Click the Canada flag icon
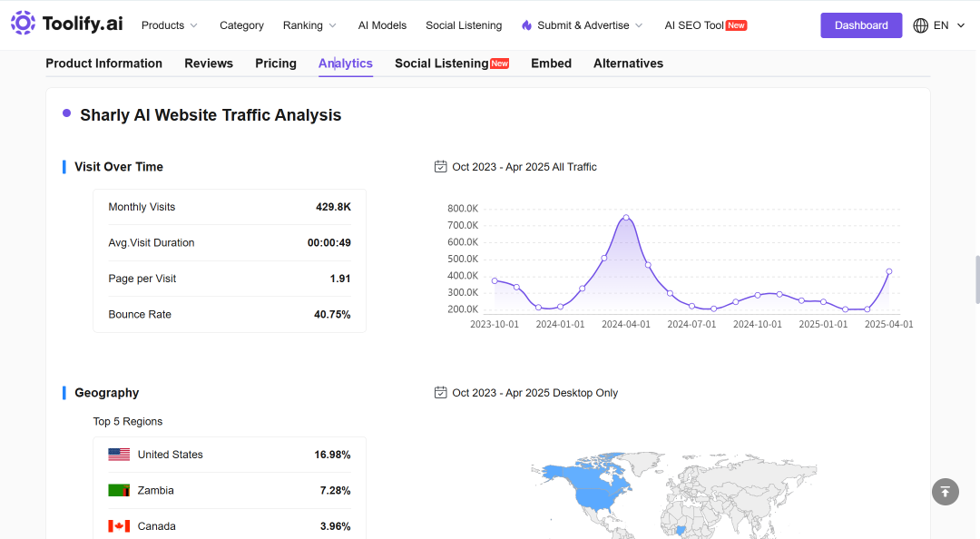Viewport: 980px width, 539px height. [x=119, y=526]
